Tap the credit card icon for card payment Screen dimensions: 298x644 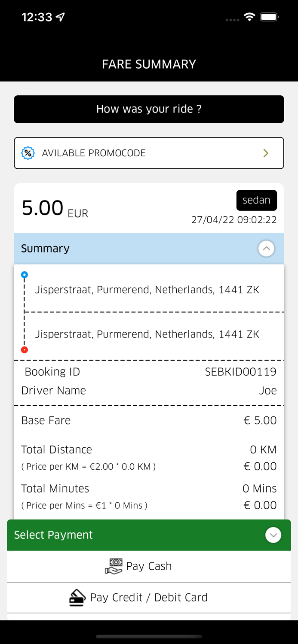[x=77, y=597]
